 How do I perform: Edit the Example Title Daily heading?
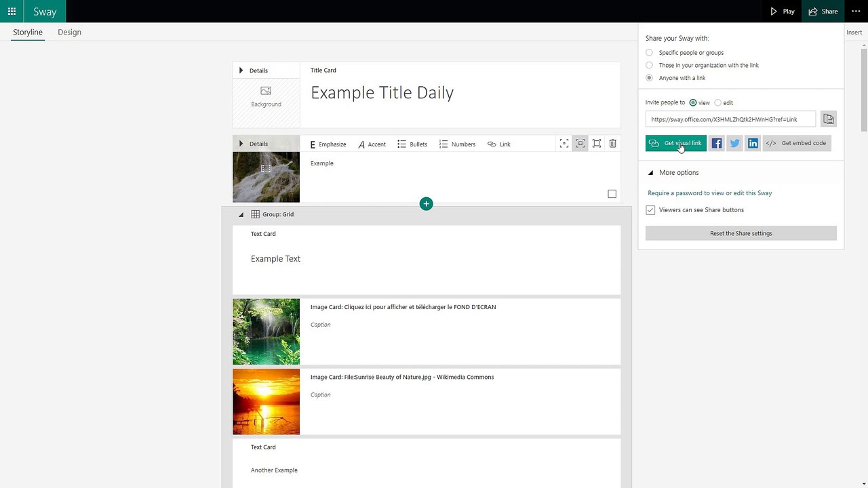382,93
